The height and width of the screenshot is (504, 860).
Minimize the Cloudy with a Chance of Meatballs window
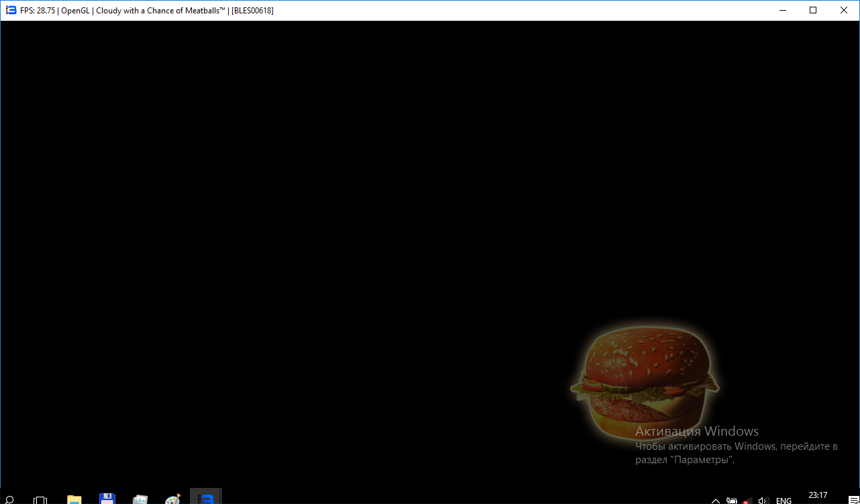782,10
